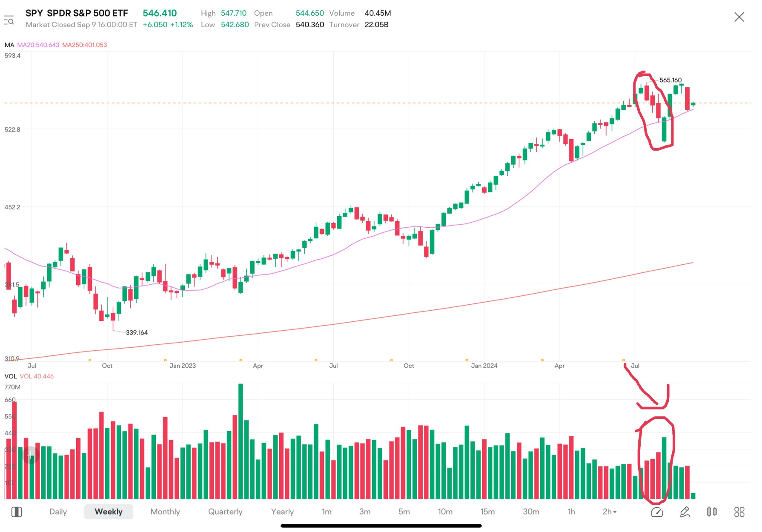Tap the Jan 2024 date axis label
This screenshot has width=762, height=532.
pyautogui.click(x=484, y=366)
